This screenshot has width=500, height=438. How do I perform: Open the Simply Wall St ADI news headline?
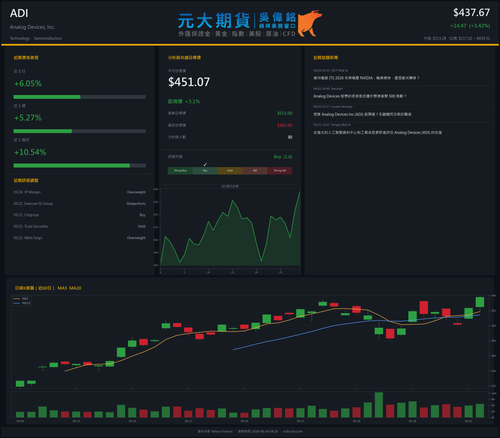click(x=377, y=133)
